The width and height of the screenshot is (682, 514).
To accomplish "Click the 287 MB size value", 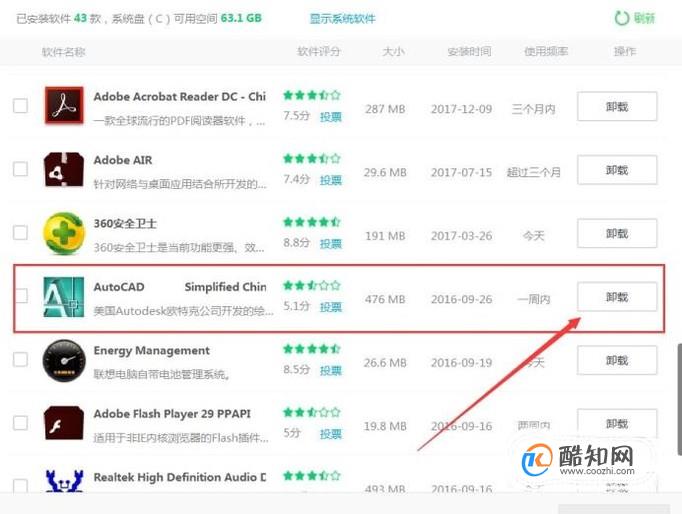I will click(385, 109).
